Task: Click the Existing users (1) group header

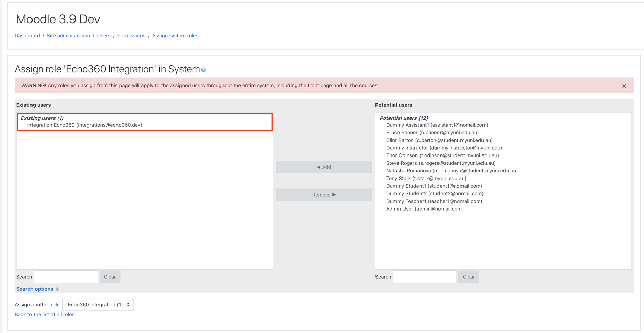Action: [x=42, y=118]
